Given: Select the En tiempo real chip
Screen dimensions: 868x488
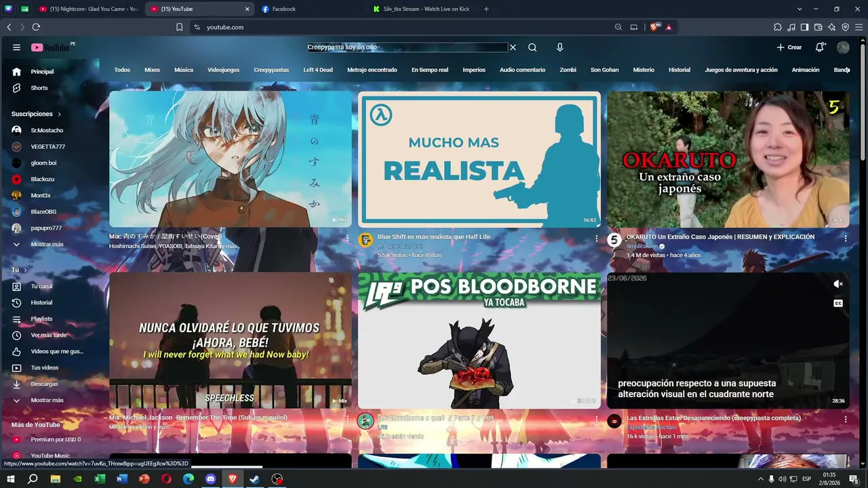Looking at the screenshot, I should (430, 70).
